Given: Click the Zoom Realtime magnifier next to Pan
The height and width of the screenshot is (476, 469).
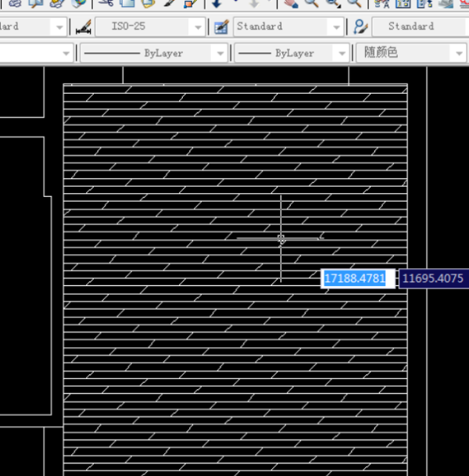Looking at the screenshot, I should pyautogui.click(x=312, y=3).
